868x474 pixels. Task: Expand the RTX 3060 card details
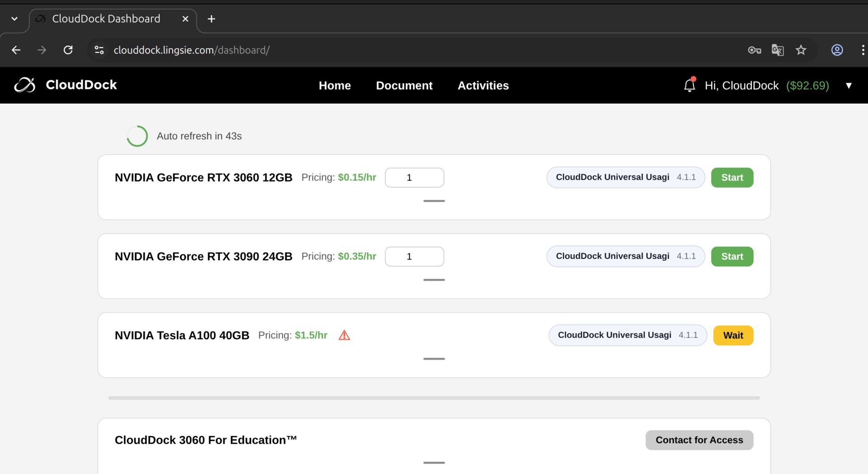coord(434,201)
